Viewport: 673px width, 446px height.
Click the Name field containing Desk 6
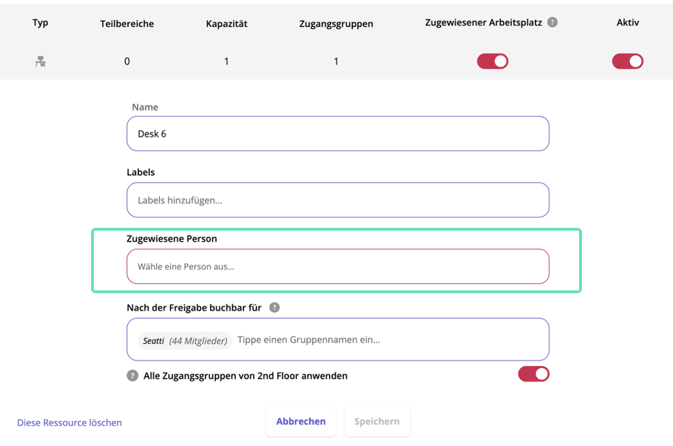(x=337, y=134)
